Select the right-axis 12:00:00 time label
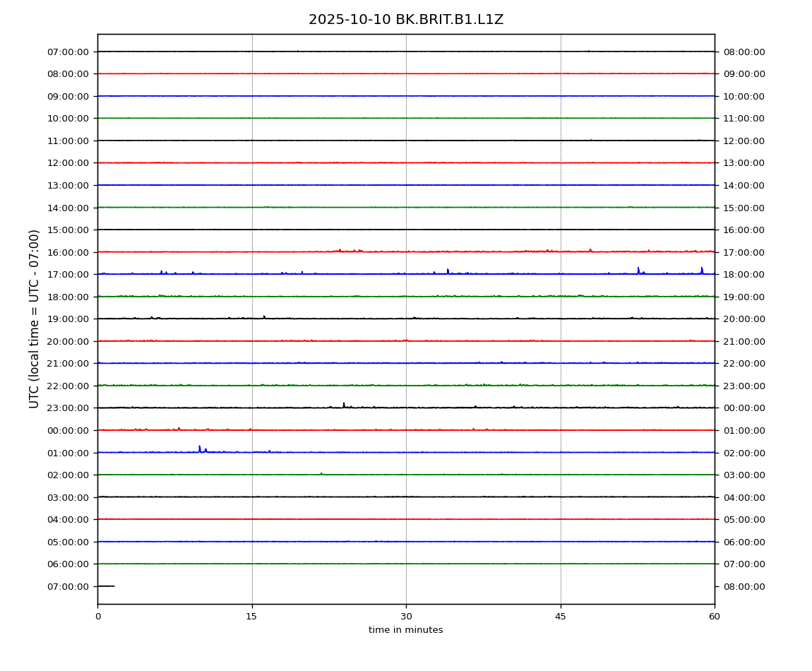Screen dimensions: 812x671 tap(744, 141)
